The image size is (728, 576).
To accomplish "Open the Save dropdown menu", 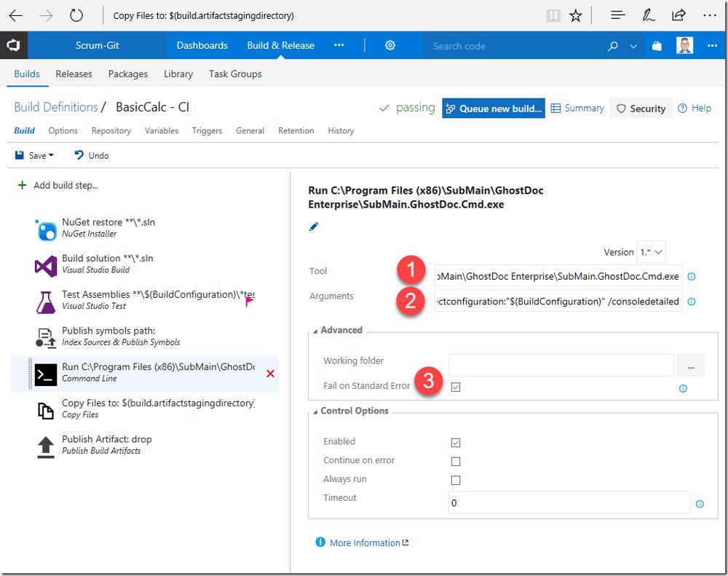I will tap(51, 155).
